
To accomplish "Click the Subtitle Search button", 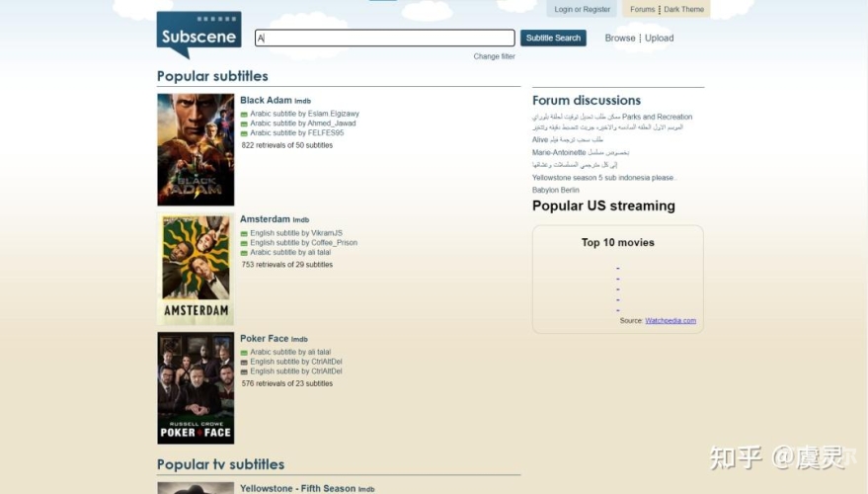I will 553,38.
